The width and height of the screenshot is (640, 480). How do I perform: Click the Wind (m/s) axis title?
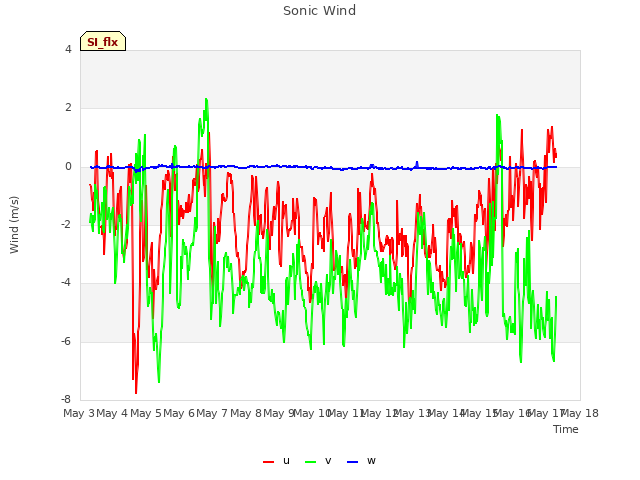(14, 225)
